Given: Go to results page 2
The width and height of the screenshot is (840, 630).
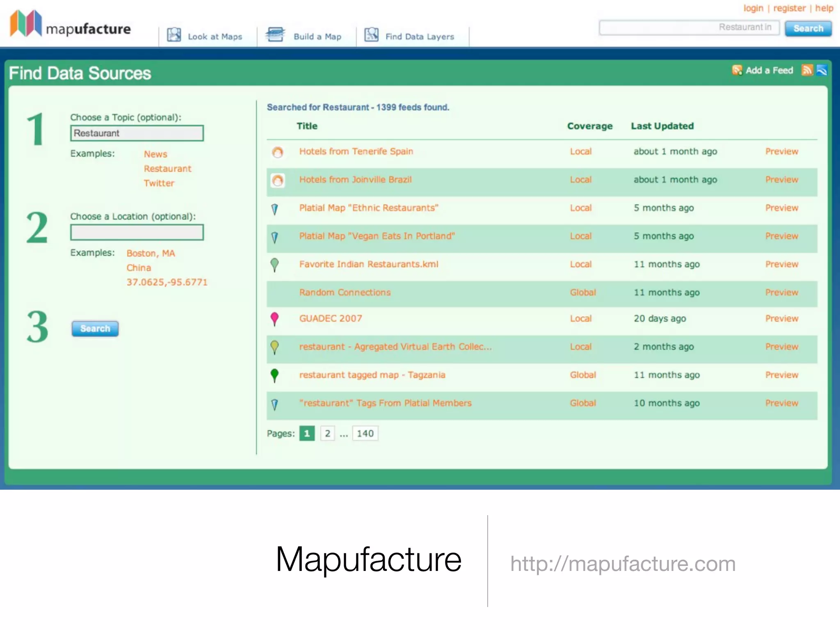Looking at the screenshot, I should coord(327,434).
